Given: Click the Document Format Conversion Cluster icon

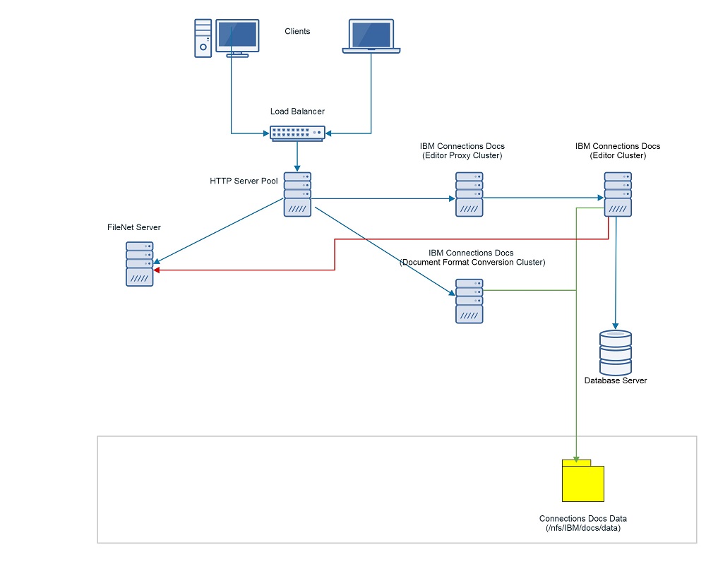Looking at the screenshot, I should 469,300.
